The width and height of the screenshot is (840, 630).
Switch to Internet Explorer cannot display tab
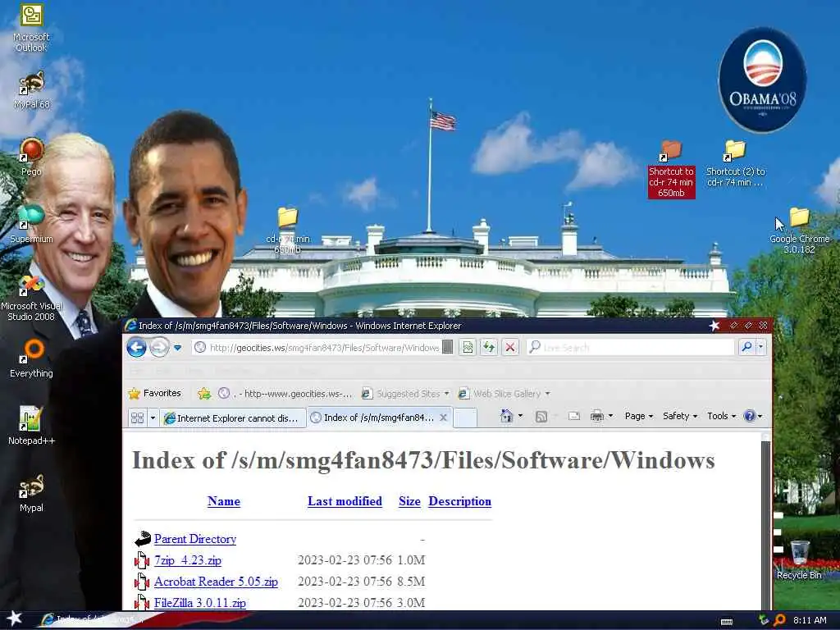pyautogui.click(x=233, y=418)
